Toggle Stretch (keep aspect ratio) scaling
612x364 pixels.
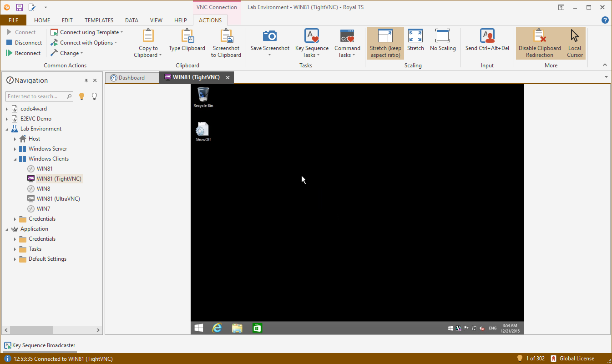point(385,43)
